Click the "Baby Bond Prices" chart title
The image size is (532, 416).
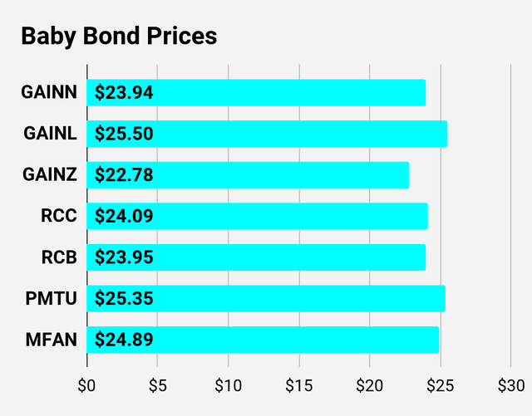pos(118,37)
